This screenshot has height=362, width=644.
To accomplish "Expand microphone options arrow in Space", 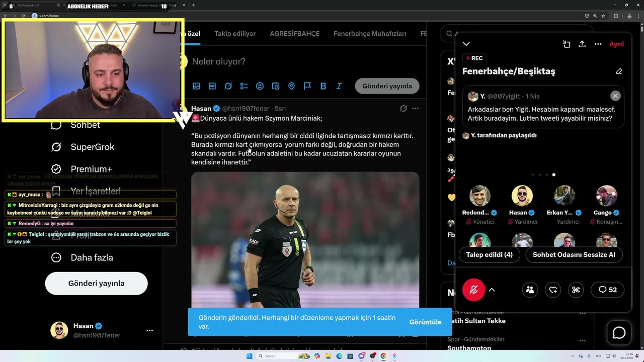I will [492, 290].
